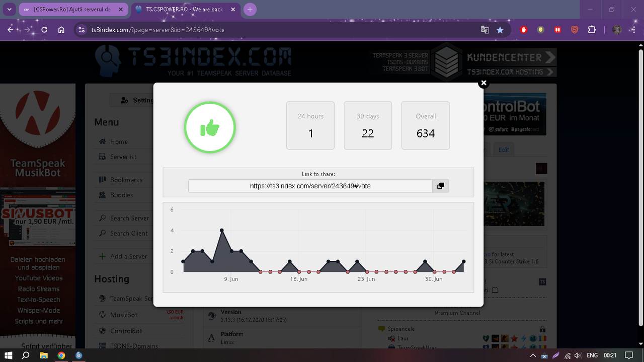644x362 pixels.
Task: Open the notifications center icon
Action: [629, 355]
